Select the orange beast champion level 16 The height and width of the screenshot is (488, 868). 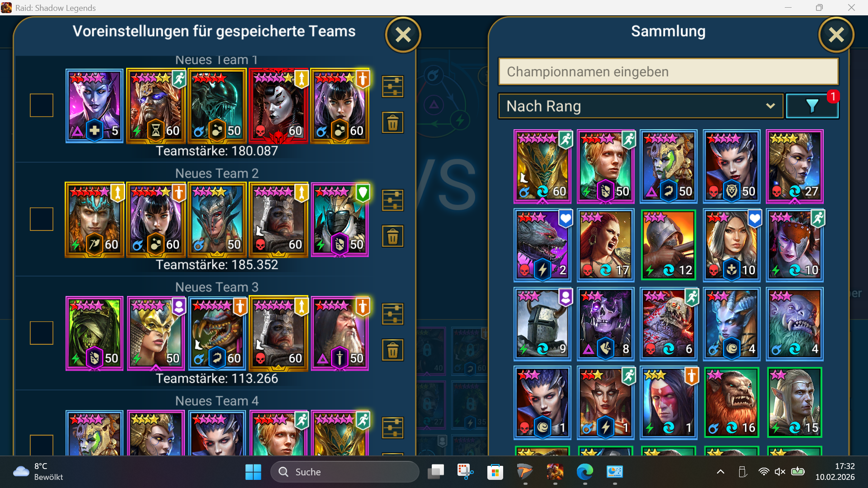pos(731,402)
